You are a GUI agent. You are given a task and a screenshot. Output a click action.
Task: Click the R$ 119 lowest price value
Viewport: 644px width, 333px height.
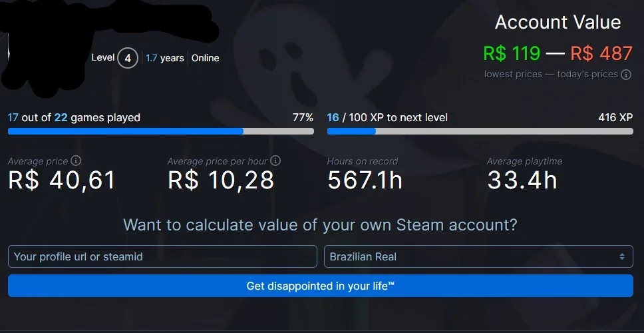pos(512,53)
